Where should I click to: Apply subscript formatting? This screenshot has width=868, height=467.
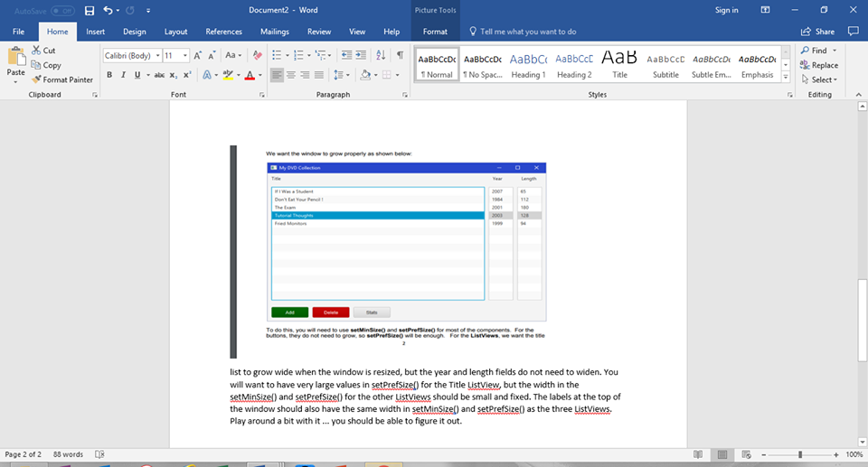coord(174,75)
